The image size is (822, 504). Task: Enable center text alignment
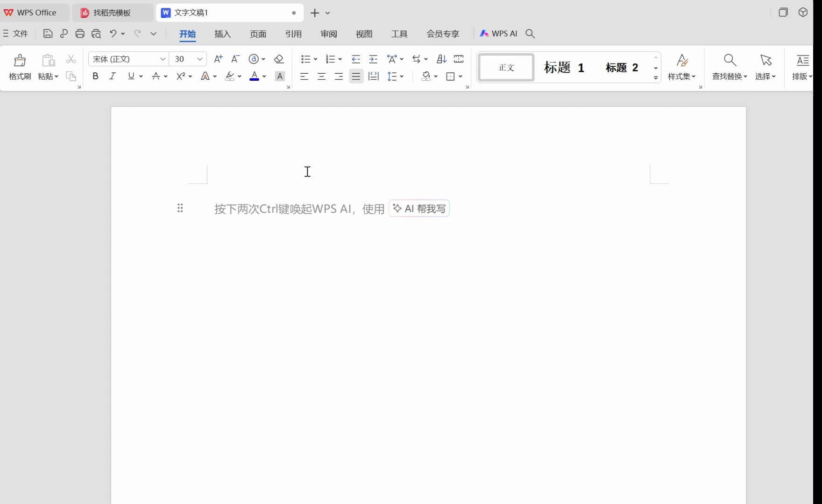point(321,76)
